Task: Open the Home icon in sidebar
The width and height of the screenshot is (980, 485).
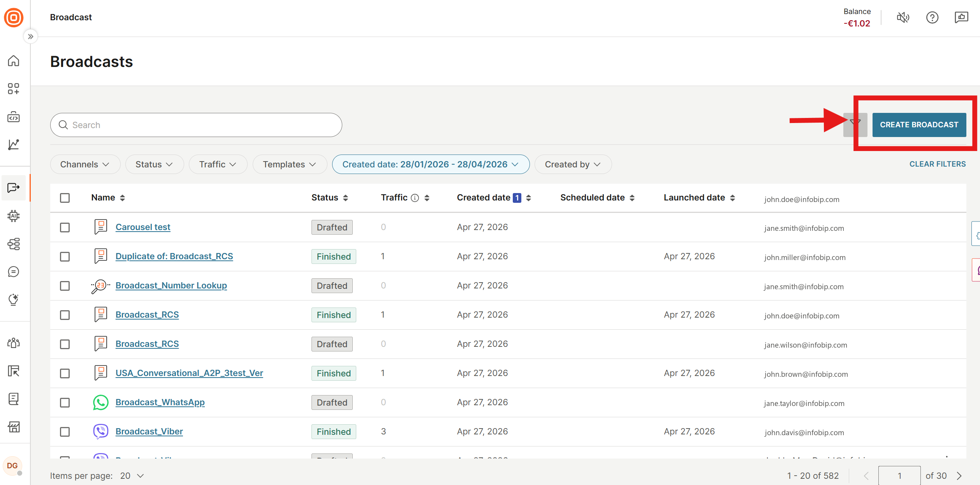Action: 14,61
